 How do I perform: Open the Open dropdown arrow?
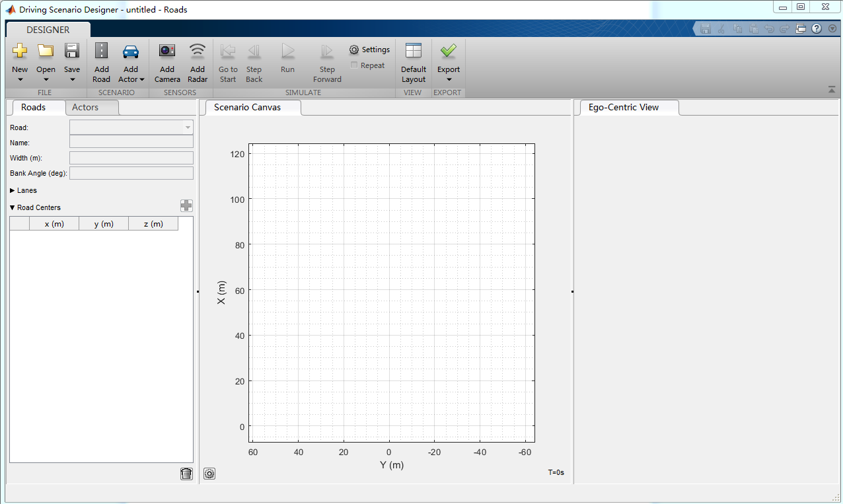46,80
